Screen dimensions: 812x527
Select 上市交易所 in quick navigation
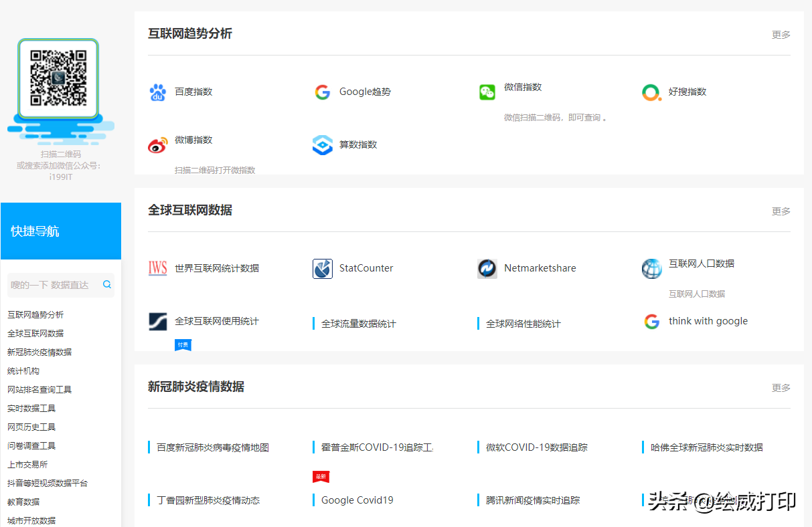click(27, 465)
